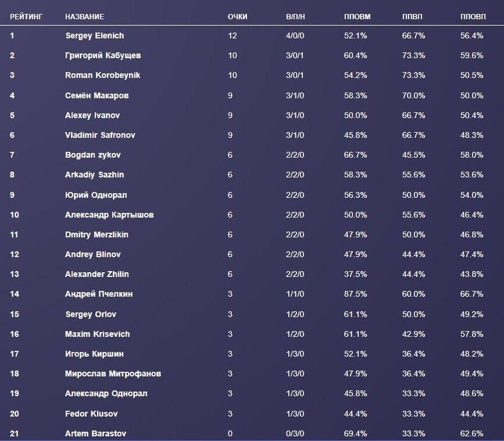The width and height of the screenshot is (504, 441).
Task: Click the ППОВМ column header
Action: pyautogui.click(x=357, y=16)
